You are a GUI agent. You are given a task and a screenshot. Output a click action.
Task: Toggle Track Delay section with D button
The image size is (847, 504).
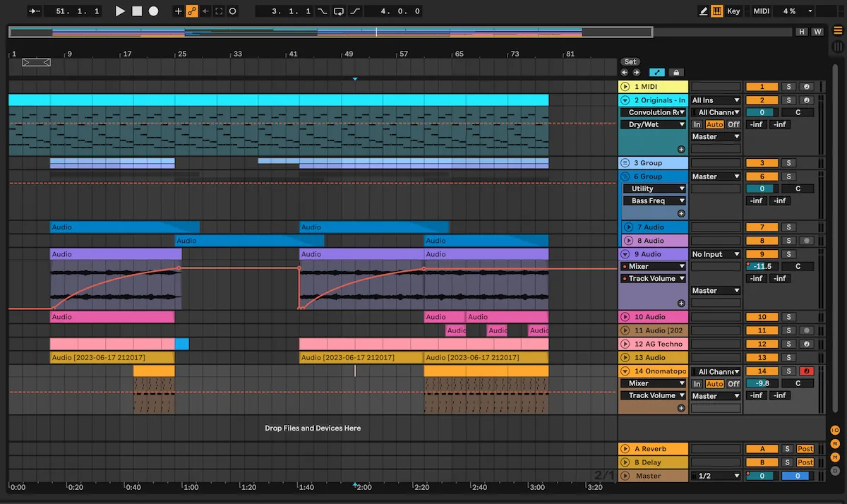tap(835, 470)
